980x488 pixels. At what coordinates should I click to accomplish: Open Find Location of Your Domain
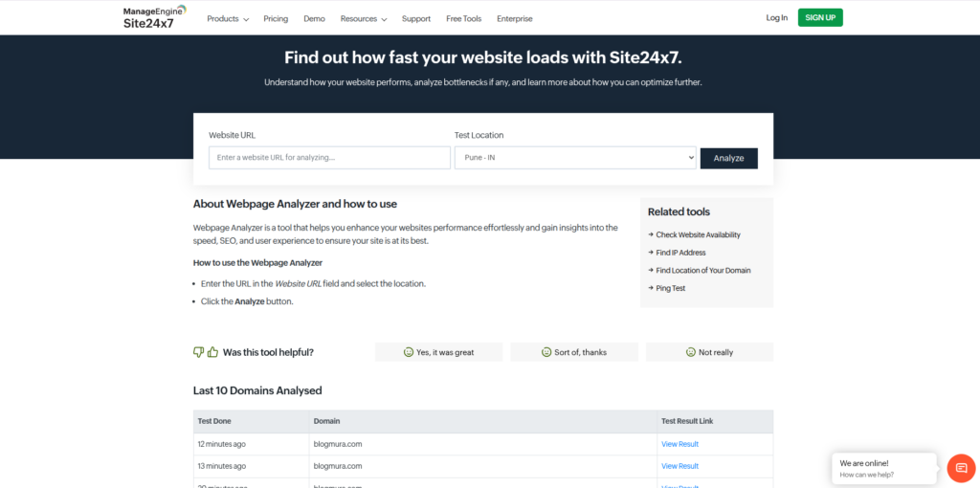[x=703, y=271]
